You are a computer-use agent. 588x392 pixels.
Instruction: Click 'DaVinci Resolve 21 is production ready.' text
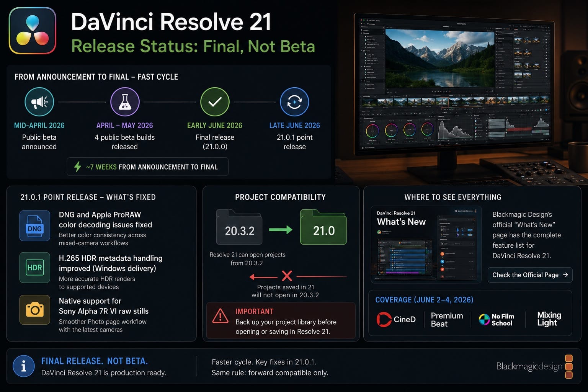click(x=103, y=373)
